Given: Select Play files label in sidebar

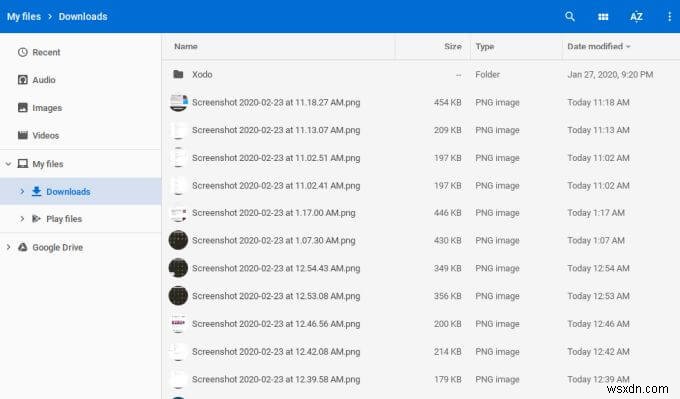Looking at the screenshot, I should 64,219.
